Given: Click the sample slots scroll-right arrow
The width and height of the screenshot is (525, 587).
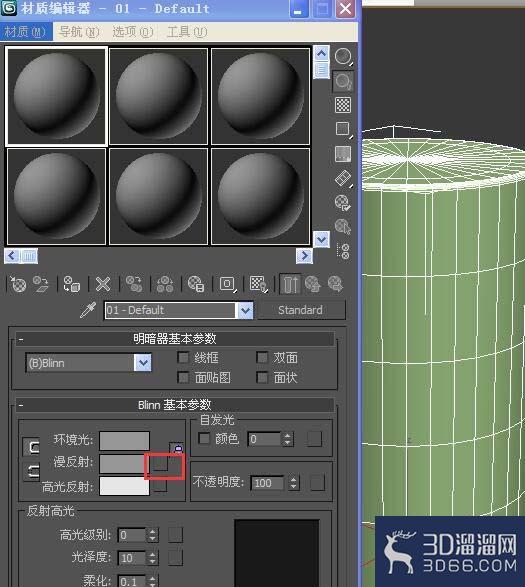Looking at the screenshot, I should (304, 256).
